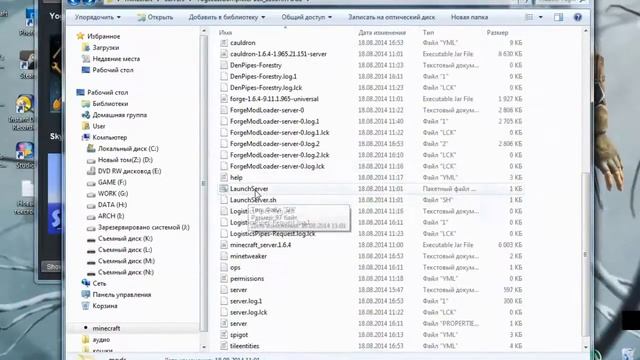Open Загрузки folder in favorites
This screenshot has width=640, height=360.
(106, 47)
